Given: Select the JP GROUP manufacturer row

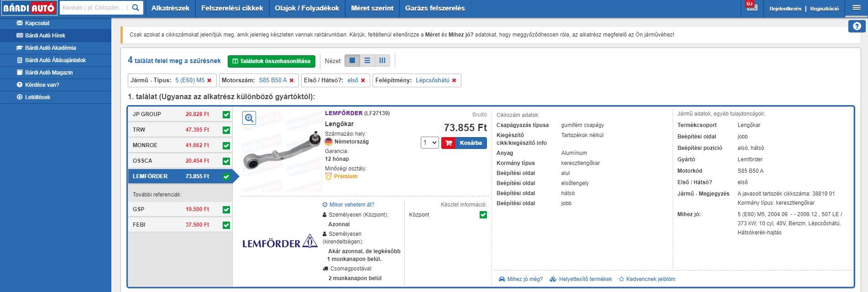Looking at the screenshot, I should 180,114.
